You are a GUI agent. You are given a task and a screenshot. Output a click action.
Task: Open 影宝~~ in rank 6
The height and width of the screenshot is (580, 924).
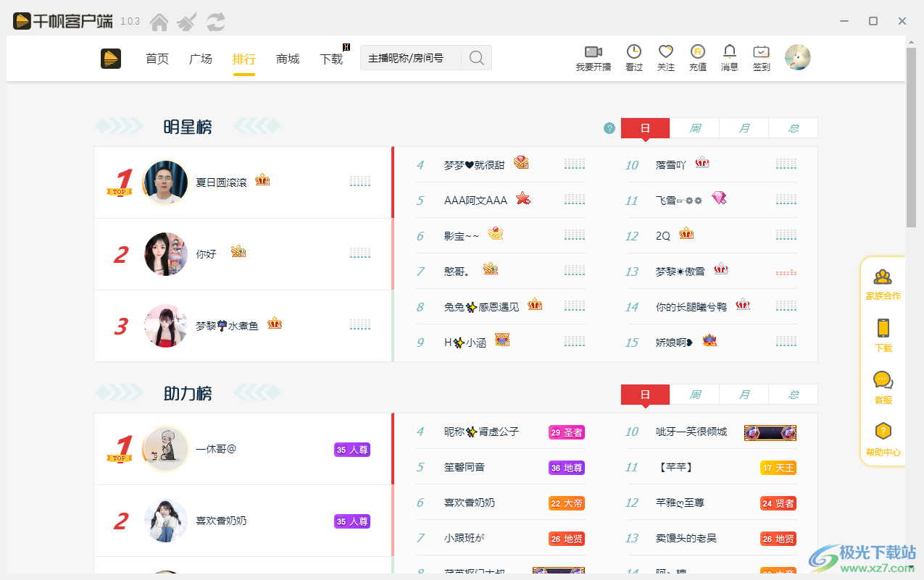462,236
